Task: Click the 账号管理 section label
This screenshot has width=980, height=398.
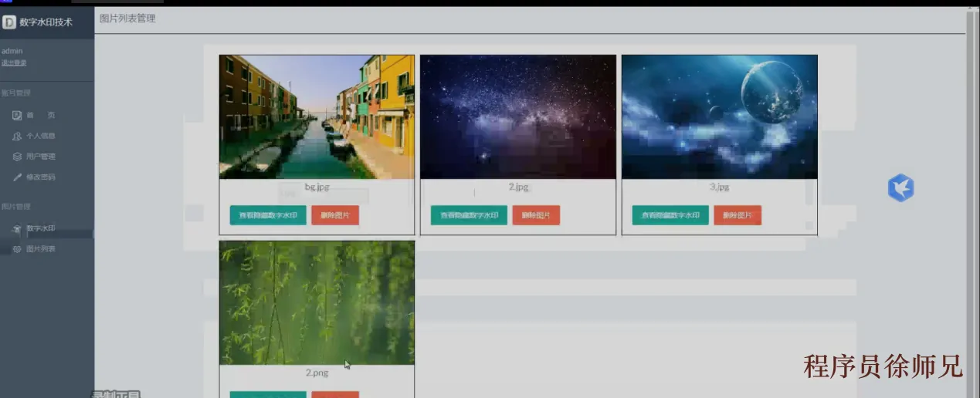Action: coord(15,93)
